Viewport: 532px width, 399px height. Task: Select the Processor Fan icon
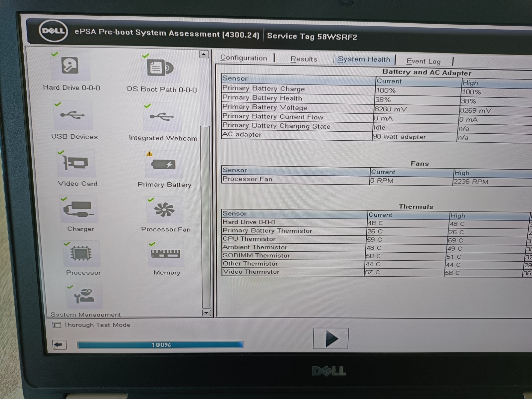click(x=164, y=210)
